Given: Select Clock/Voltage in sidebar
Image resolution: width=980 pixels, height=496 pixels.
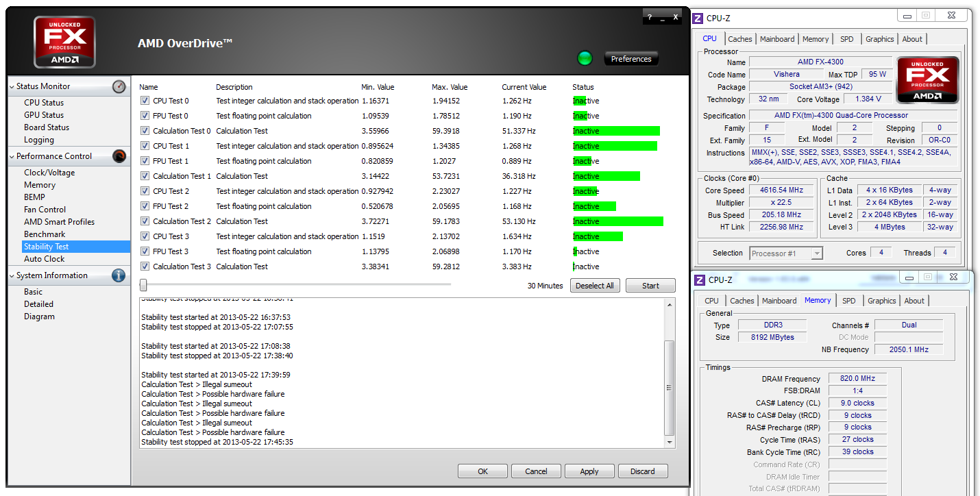Looking at the screenshot, I should click(49, 173).
